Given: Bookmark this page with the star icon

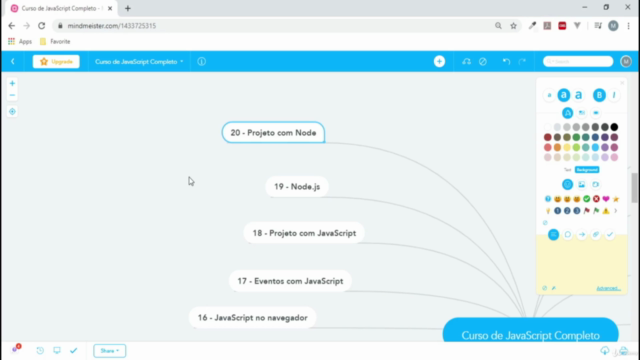Looking at the screenshot, I should pyautogui.click(x=513, y=26).
